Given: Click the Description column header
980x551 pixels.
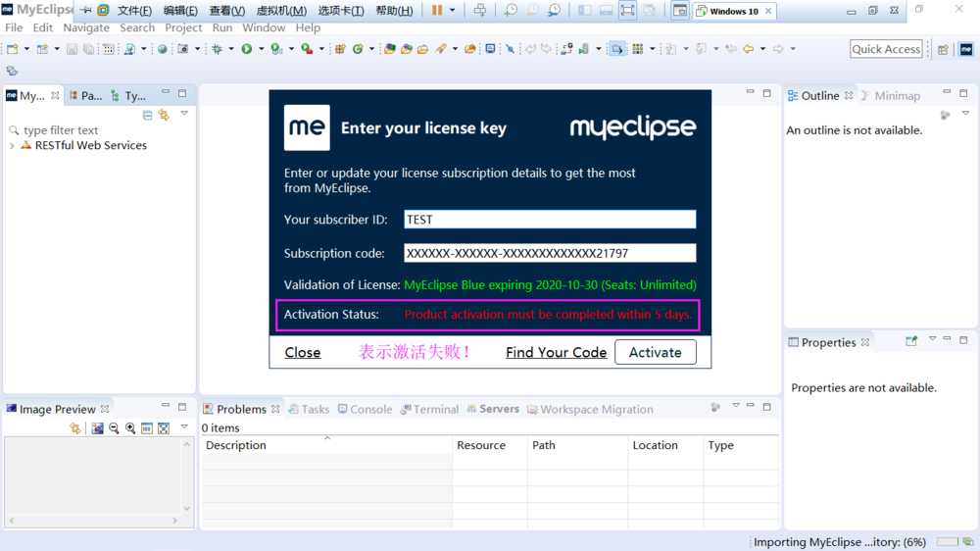Looking at the screenshot, I should pyautogui.click(x=327, y=445).
